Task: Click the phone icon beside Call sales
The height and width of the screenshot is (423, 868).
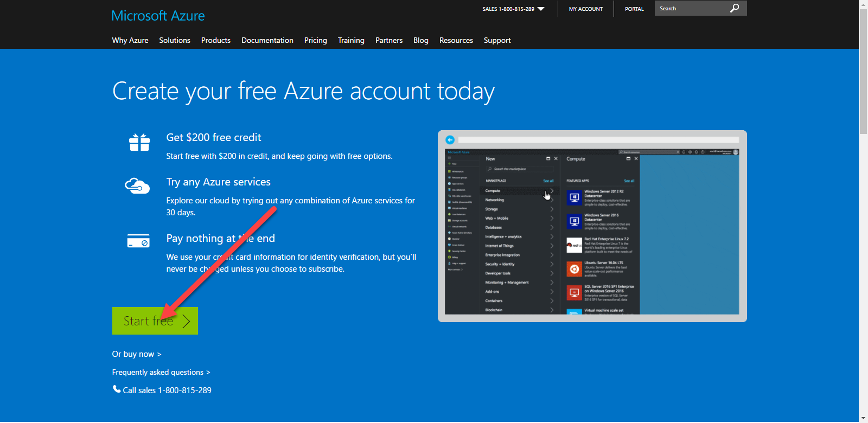Action: (x=117, y=389)
